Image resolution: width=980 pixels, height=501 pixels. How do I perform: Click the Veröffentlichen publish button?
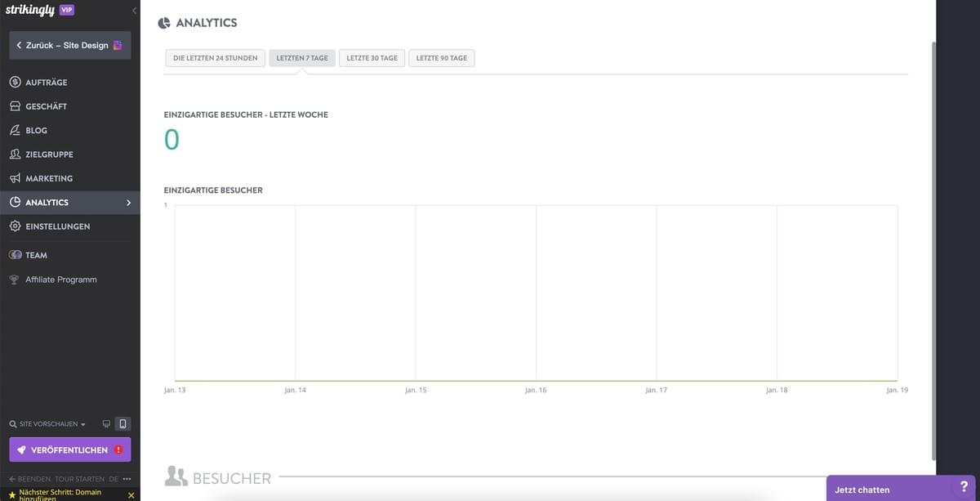coord(70,450)
